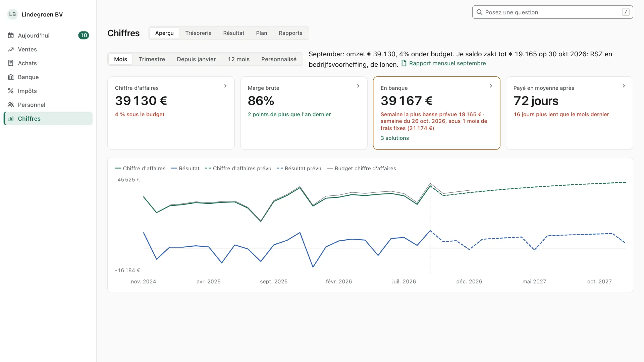
Task: Click the notification badge showing 10
Action: 84,36
